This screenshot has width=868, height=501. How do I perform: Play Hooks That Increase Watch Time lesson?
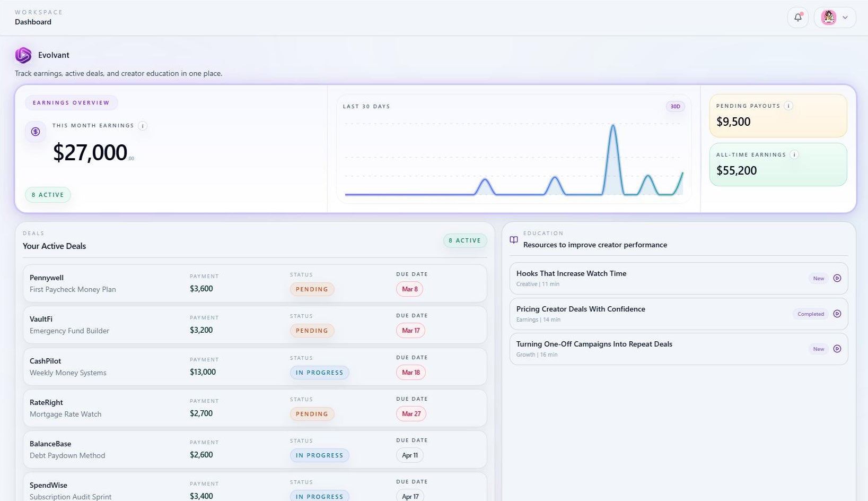837,278
